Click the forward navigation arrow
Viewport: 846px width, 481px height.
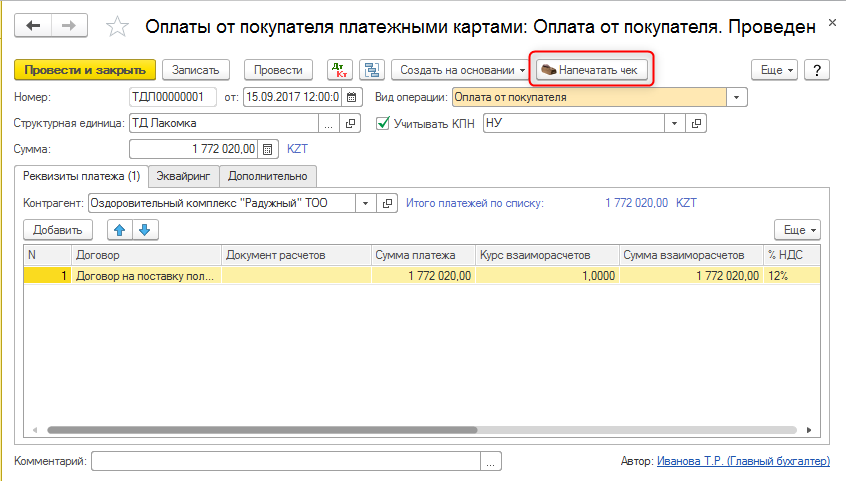pos(68,26)
